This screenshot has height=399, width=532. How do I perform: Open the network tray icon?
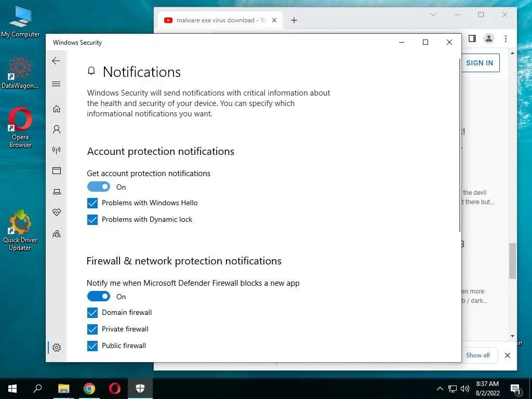pyautogui.click(x=453, y=389)
